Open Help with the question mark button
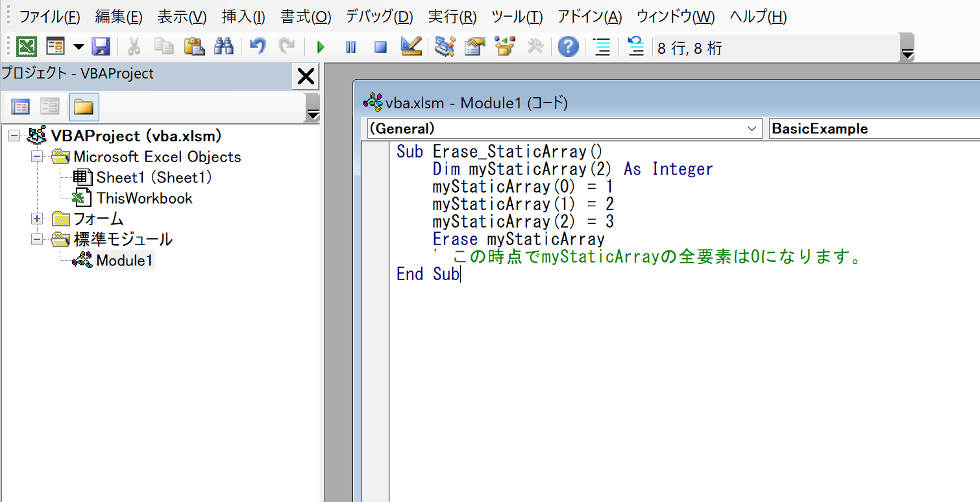Screen dimensions: 980x502 [567, 47]
